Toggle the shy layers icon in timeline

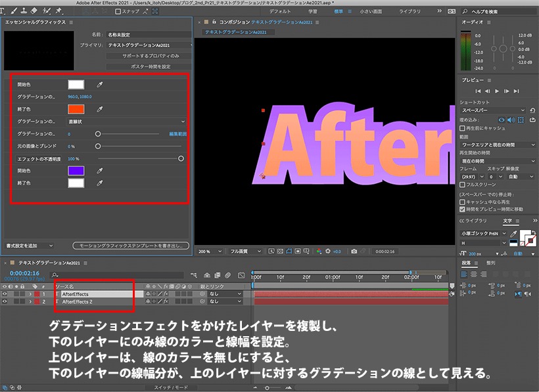[207, 275]
